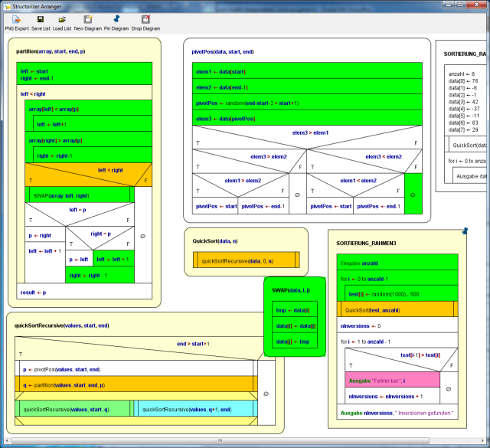
Task: Click the horizontal scrollbar left arrow
Action: pos(7,440)
